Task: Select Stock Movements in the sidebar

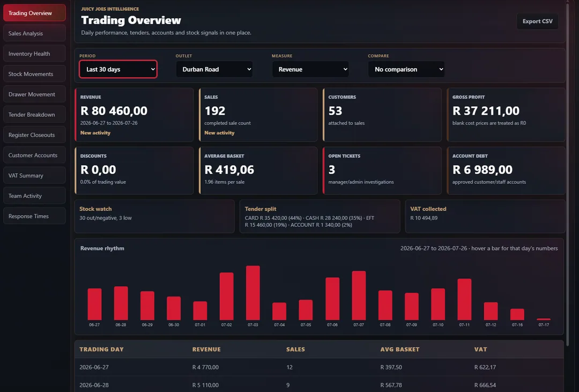Action: click(34, 74)
